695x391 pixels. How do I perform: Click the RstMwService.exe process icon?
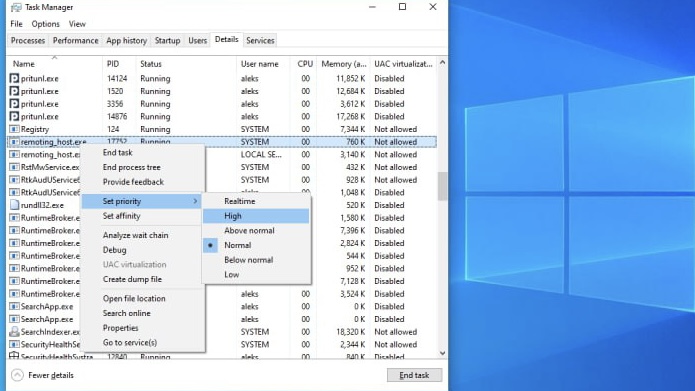[x=14, y=167]
